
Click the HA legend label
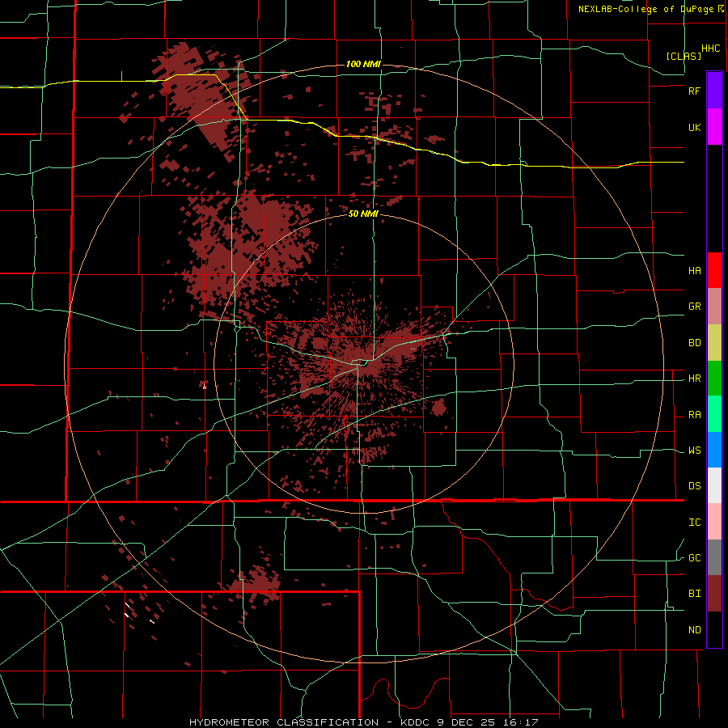pos(694,270)
